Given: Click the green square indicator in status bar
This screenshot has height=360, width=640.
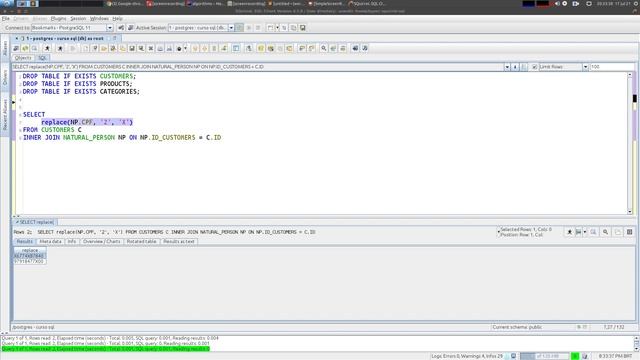Looking at the screenshot, I should click(x=575, y=356).
